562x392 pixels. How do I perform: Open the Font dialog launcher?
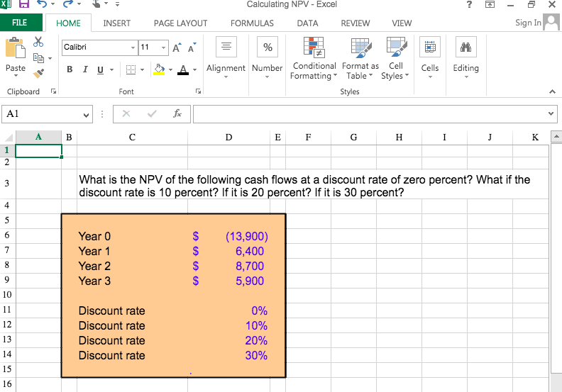click(x=198, y=91)
